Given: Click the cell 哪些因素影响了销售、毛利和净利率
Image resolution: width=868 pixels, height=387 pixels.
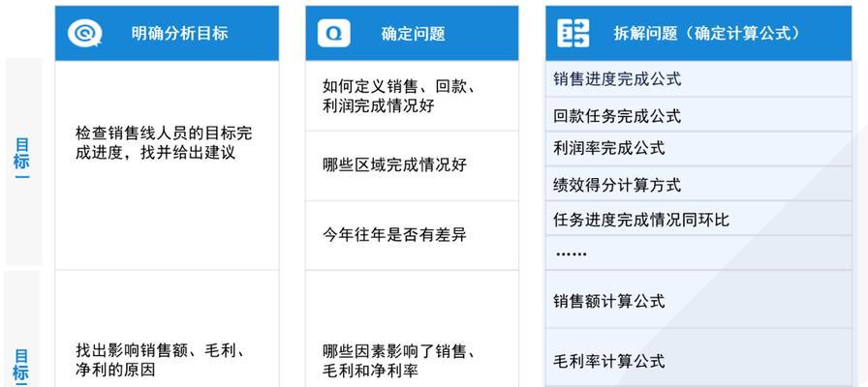Looking at the screenshot, I should (x=412, y=329).
